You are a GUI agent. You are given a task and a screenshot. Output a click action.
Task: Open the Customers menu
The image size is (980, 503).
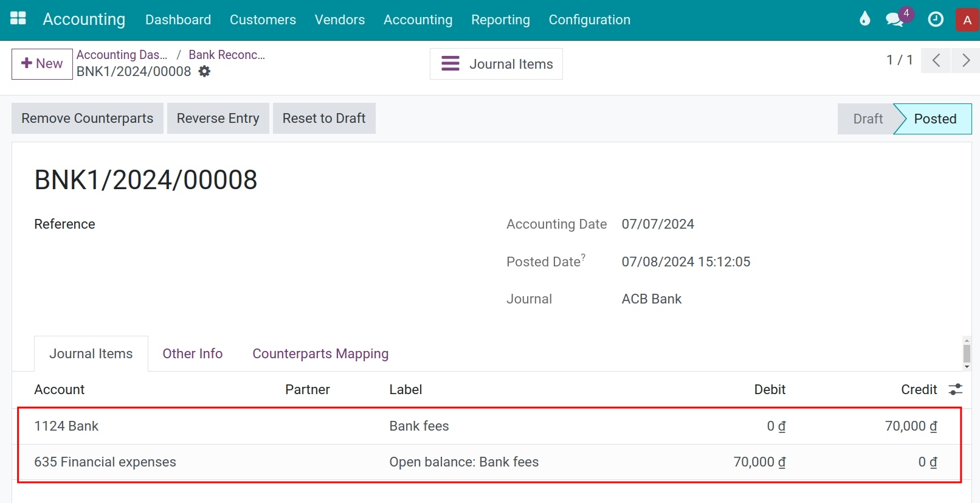click(263, 19)
